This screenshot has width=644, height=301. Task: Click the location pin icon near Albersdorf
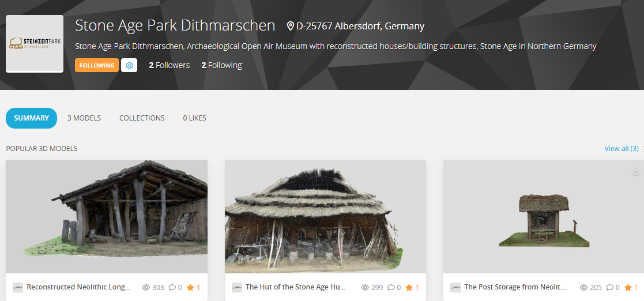291,27
